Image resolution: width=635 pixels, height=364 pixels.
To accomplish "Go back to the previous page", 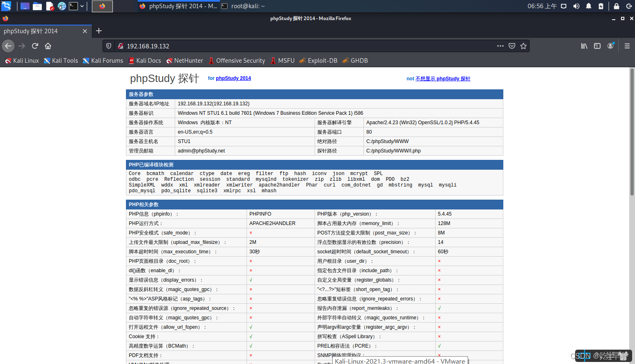I will [x=8, y=46].
